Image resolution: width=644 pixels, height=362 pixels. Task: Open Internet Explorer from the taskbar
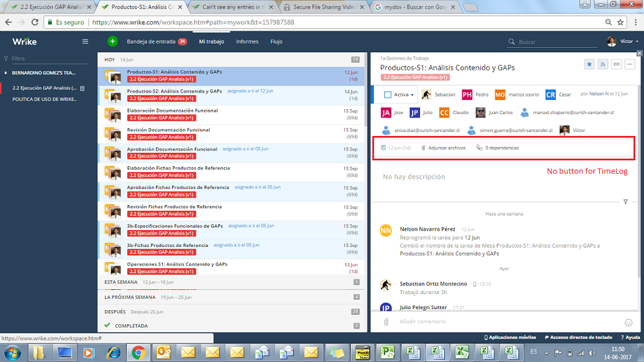tap(114, 353)
